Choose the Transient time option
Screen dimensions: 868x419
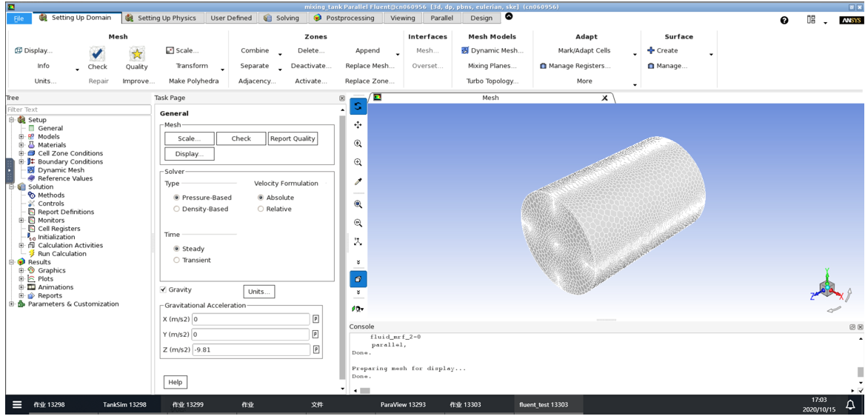click(176, 260)
